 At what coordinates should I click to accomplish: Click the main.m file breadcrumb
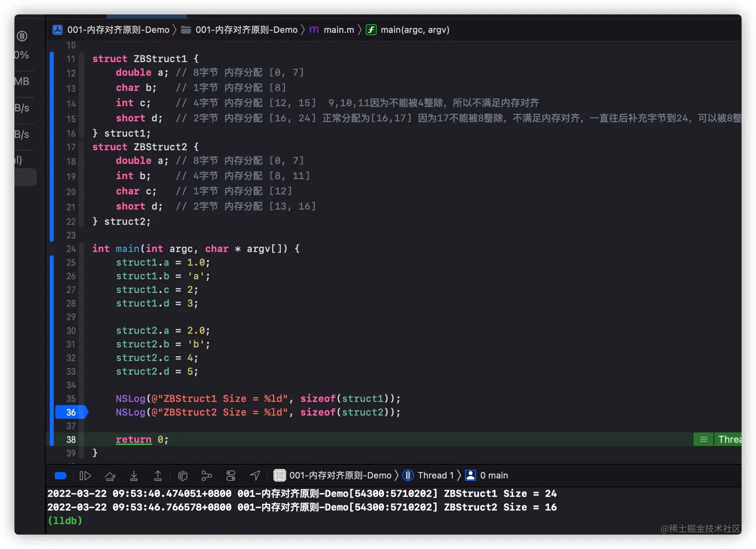(x=331, y=30)
